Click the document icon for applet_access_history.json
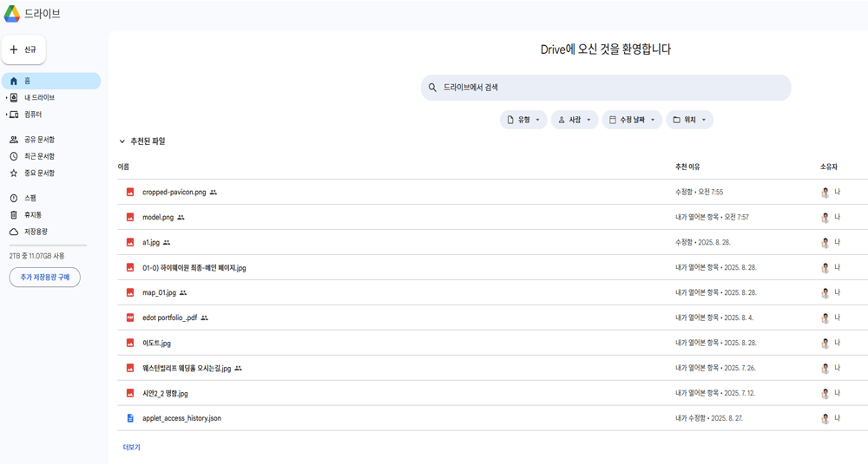This screenshot has height=465, width=868. (130, 419)
